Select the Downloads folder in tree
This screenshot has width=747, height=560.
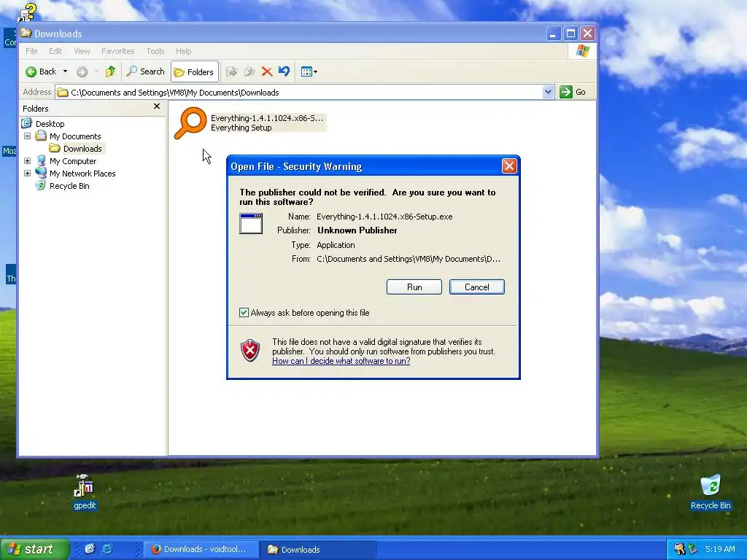pyautogui.click(x=82, y=149)
